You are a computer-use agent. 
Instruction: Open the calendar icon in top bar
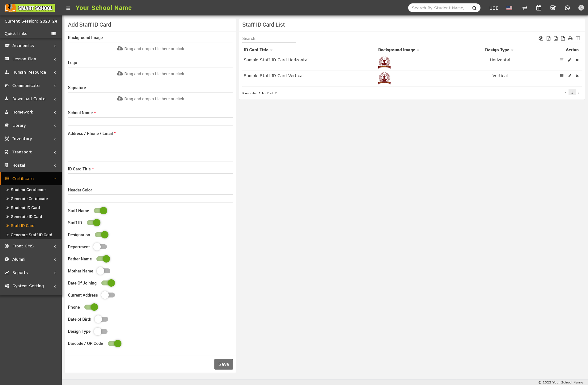[539, 8]
